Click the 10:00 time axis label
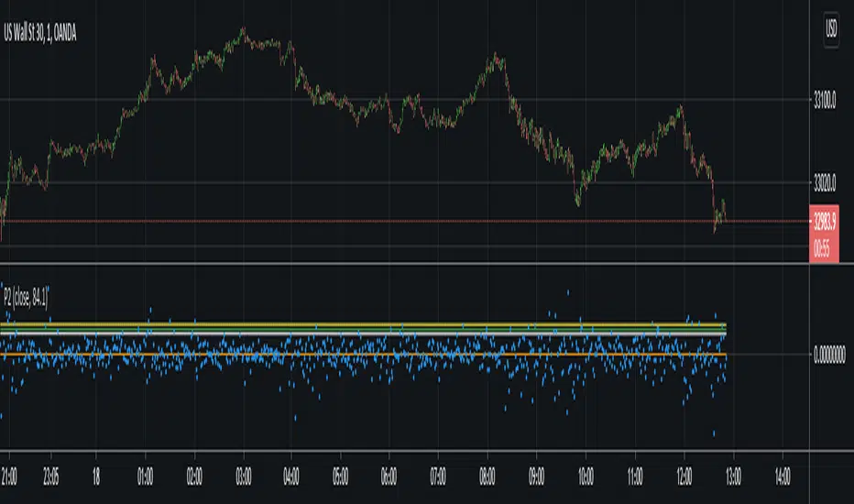This screenshot has height=504, width=854. click(586, 477)
